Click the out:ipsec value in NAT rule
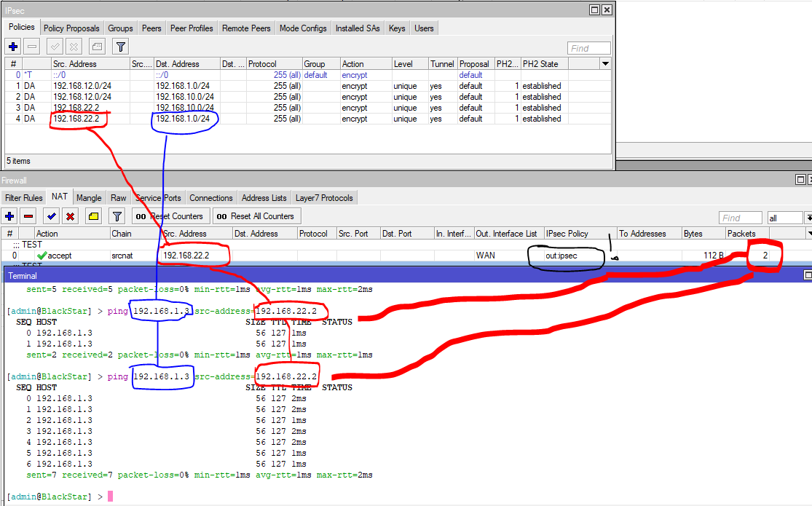Image resolution: width=812 pixels, height=506 pixels. (561, 256)
